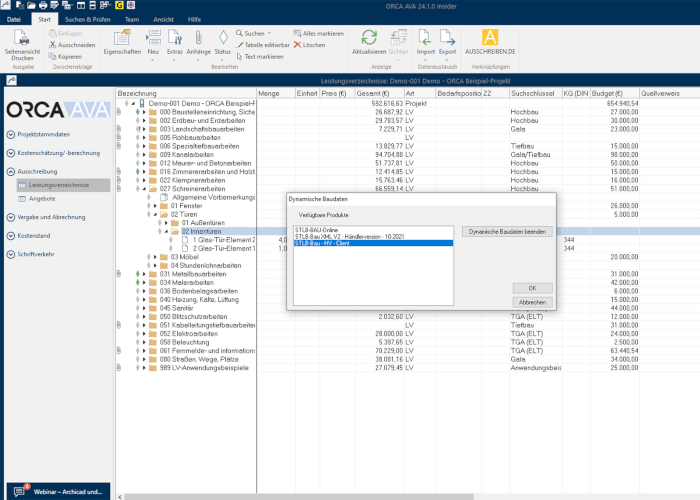
Task: Open Seitenansicht Drucken print preview
Action: [22, 45]
